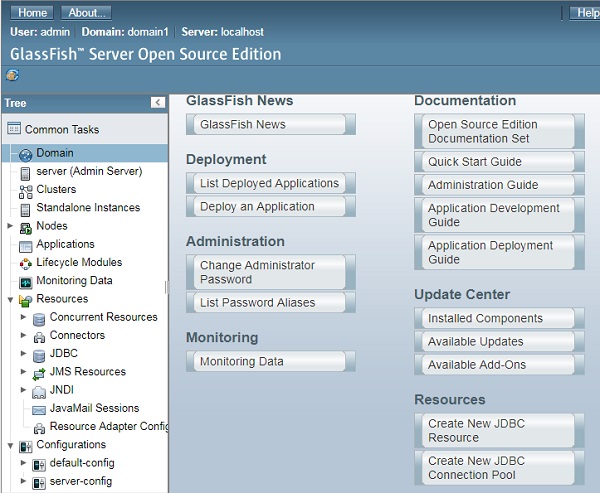Click the default-config icon
Image resolution: width=600 pixels, height=493 pixels.
click(x=39, y=465)
